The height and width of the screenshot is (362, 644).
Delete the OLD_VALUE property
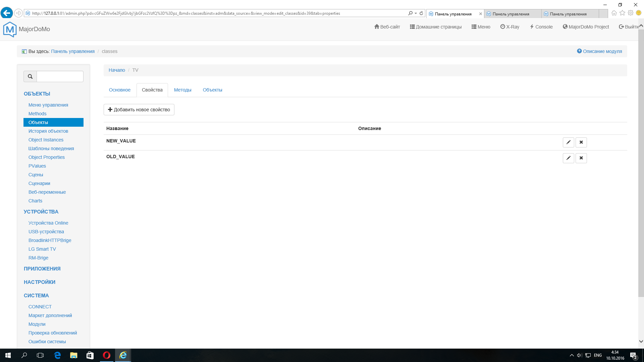[x=581, y=158]
